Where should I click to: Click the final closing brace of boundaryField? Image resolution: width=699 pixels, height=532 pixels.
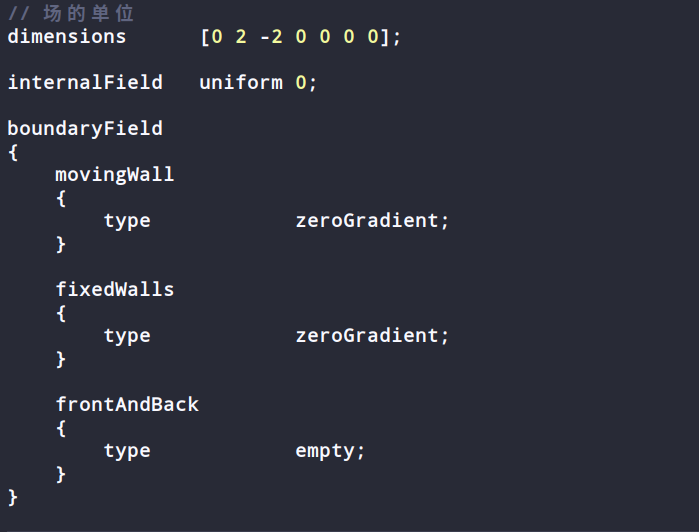click(x=13, y=497)
